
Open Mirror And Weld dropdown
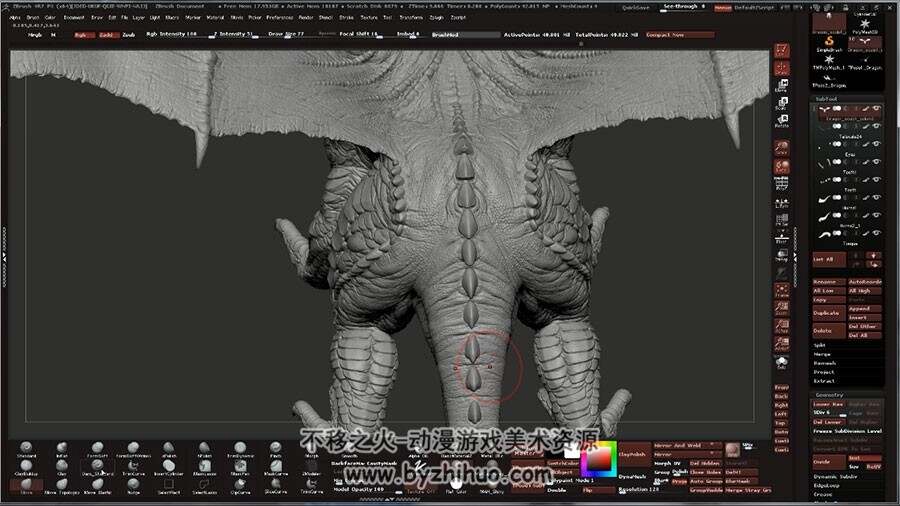pos(686,445)
